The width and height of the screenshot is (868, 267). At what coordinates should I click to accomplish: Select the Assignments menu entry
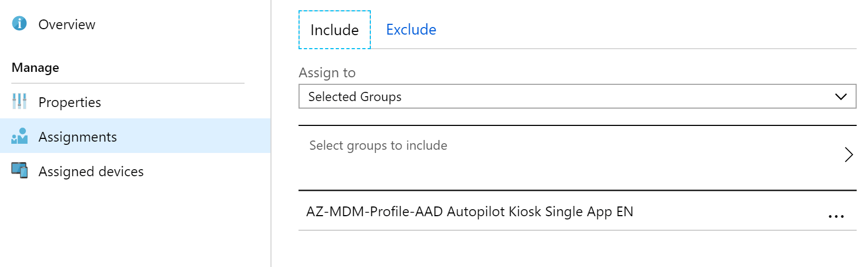click(x=78, y=137)
